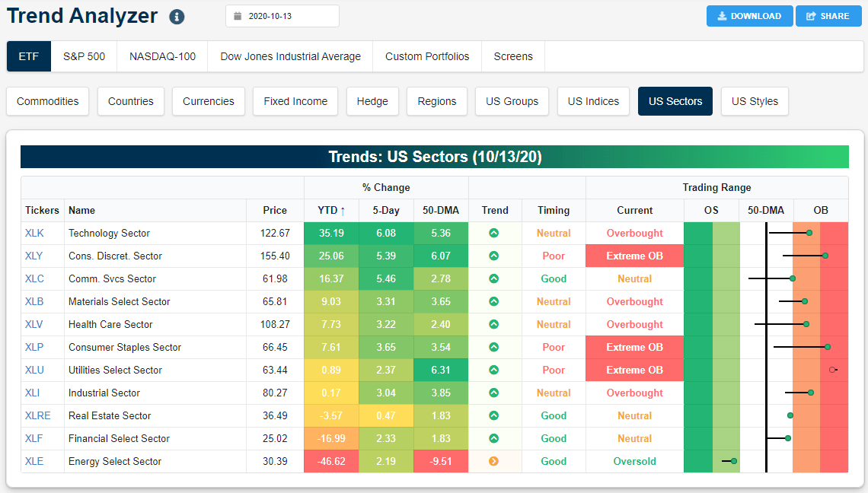Image resolution: width=868 pixels, height=493 pixels.
Task: Click the trend arrow for Cons. Discret. Sector
Action: click(494, 256)
